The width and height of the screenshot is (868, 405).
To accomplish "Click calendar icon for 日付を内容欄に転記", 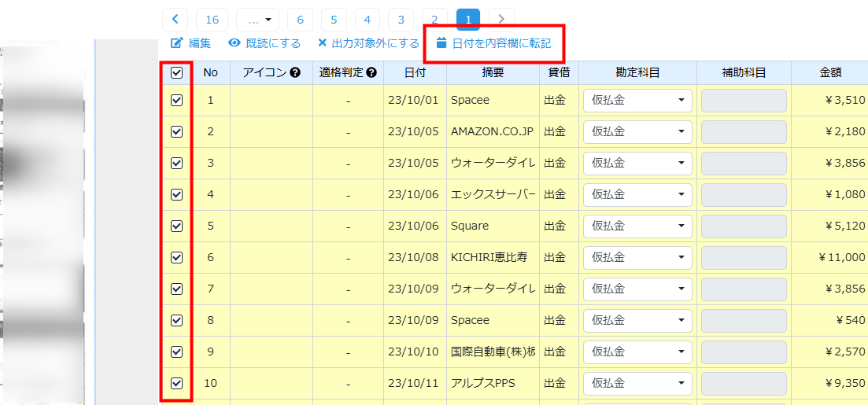I will [441, 43].
